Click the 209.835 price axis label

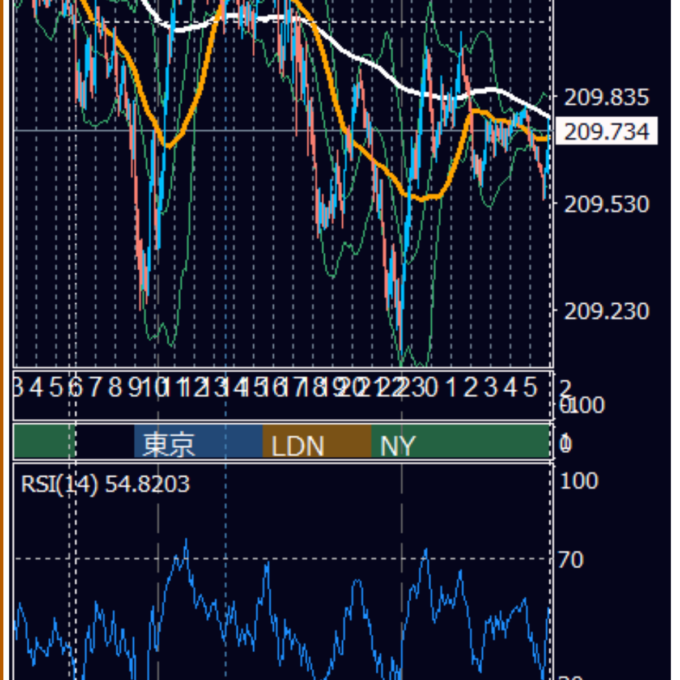tap(606, 97)
